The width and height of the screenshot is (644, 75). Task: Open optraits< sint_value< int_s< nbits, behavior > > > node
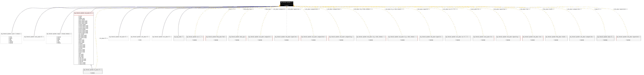(x=371, y=38)
